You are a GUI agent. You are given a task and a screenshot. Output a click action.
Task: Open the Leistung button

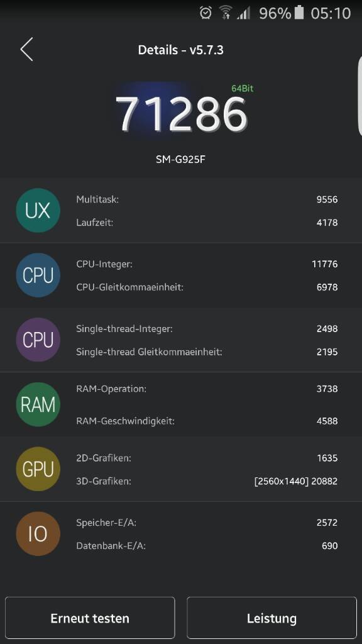(271, 618)
